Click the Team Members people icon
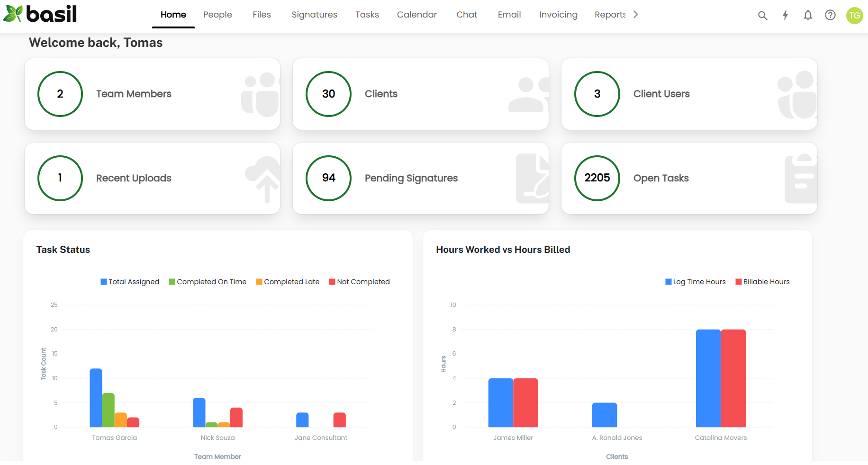 click(260, 94)
